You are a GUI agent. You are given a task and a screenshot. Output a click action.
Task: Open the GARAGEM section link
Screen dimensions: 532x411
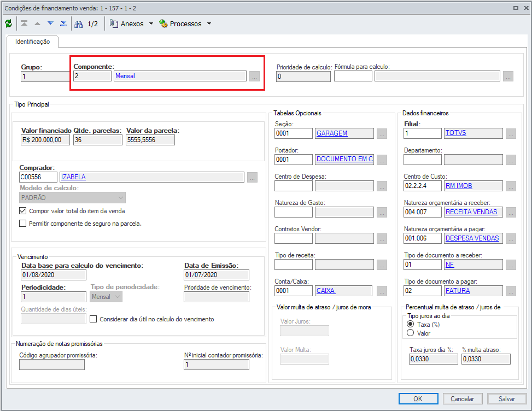[332, 133]
